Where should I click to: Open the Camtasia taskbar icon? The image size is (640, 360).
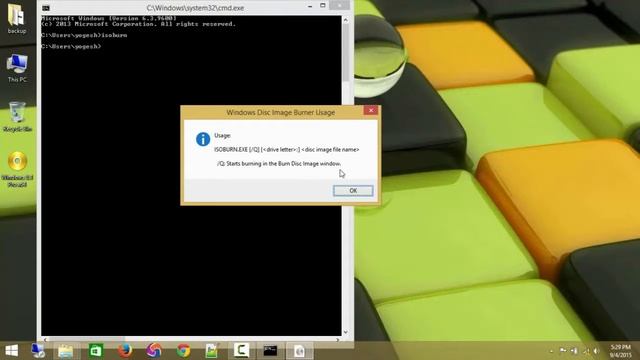(241, 351)
